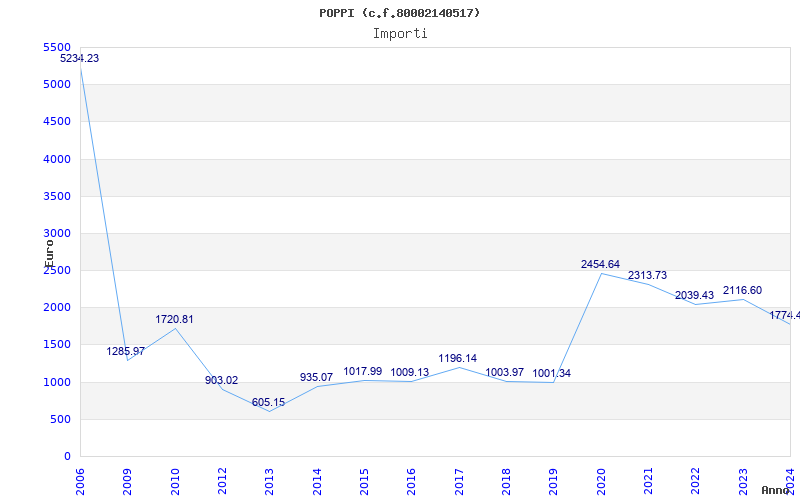The image size is (800, 500).
Task: Click the y-axis value 1500
Action: [57, 344]
